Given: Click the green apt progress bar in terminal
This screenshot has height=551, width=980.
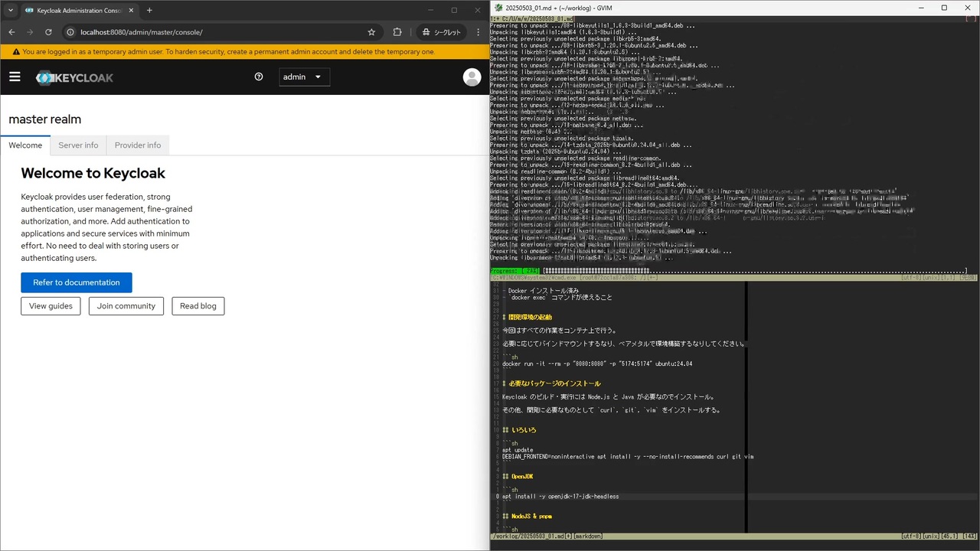Looking at the screenshot, I should [514, 271].
